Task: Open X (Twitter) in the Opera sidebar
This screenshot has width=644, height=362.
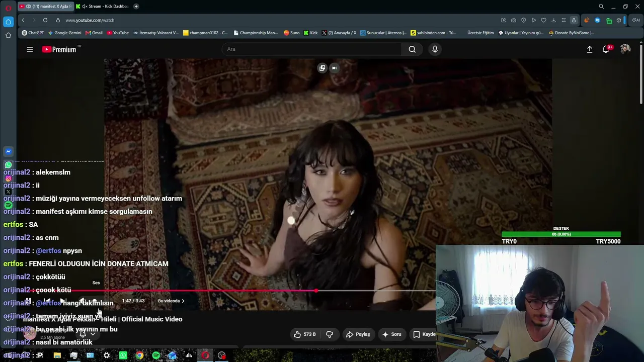Action: (8, 192)
